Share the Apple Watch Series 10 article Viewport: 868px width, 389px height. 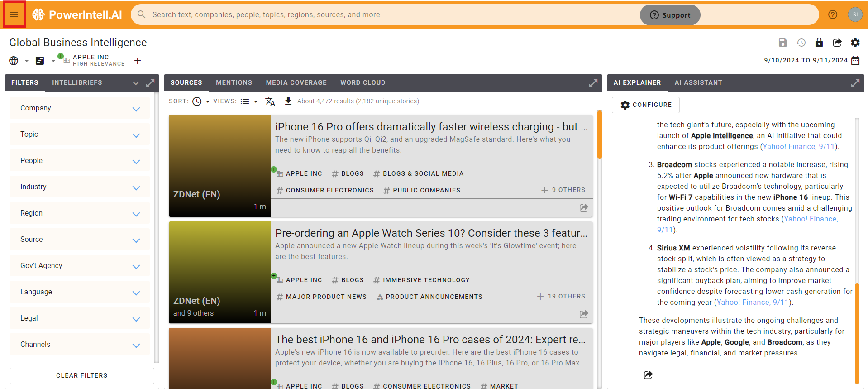tap(584, 314)
